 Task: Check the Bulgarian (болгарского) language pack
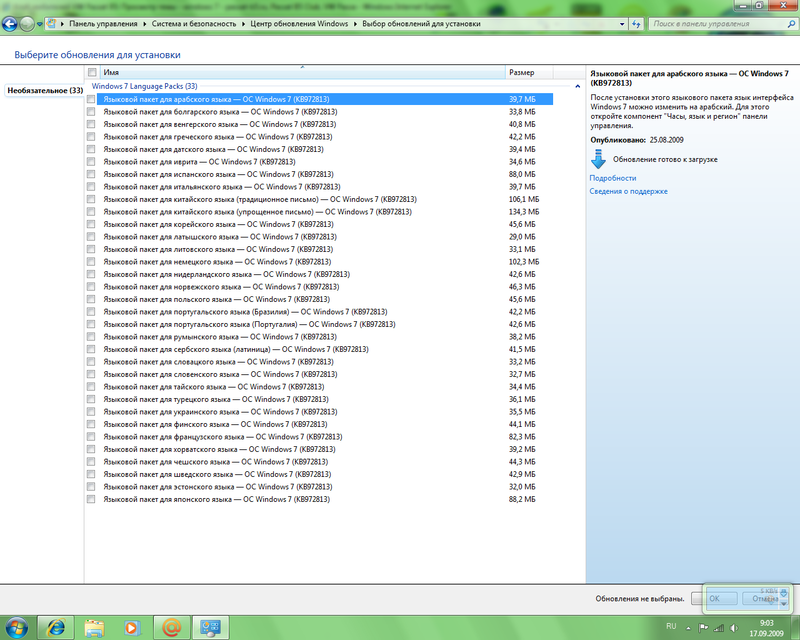(x=91, y=111)
